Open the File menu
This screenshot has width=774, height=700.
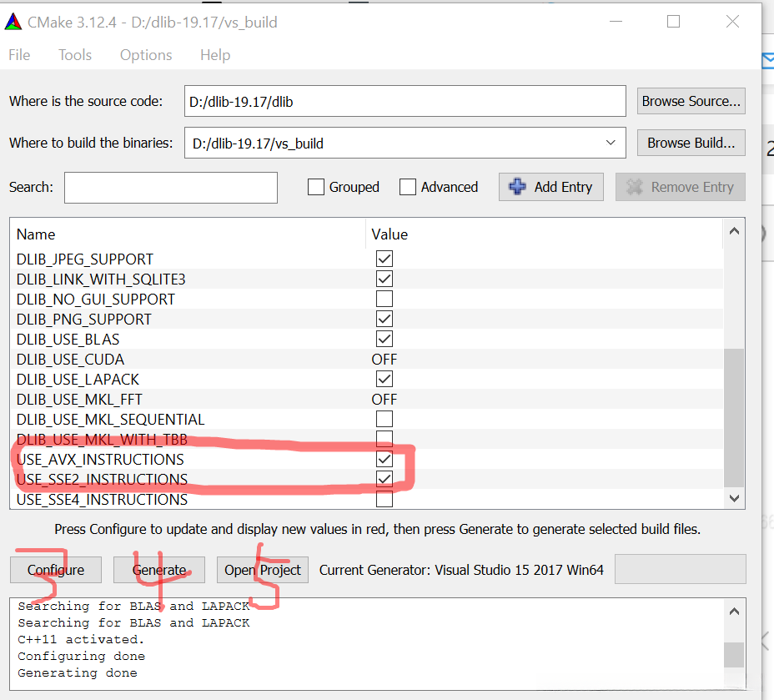coord(19,55)
